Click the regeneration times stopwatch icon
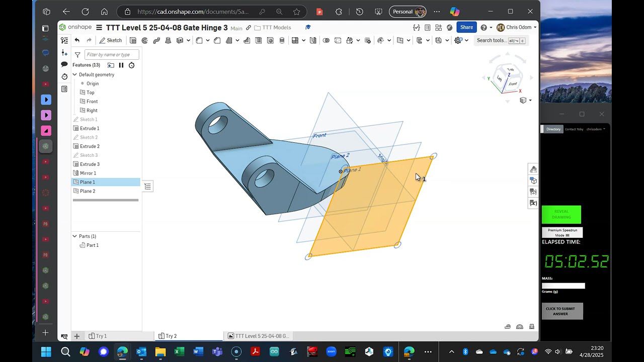 click(x=132, y=65)
